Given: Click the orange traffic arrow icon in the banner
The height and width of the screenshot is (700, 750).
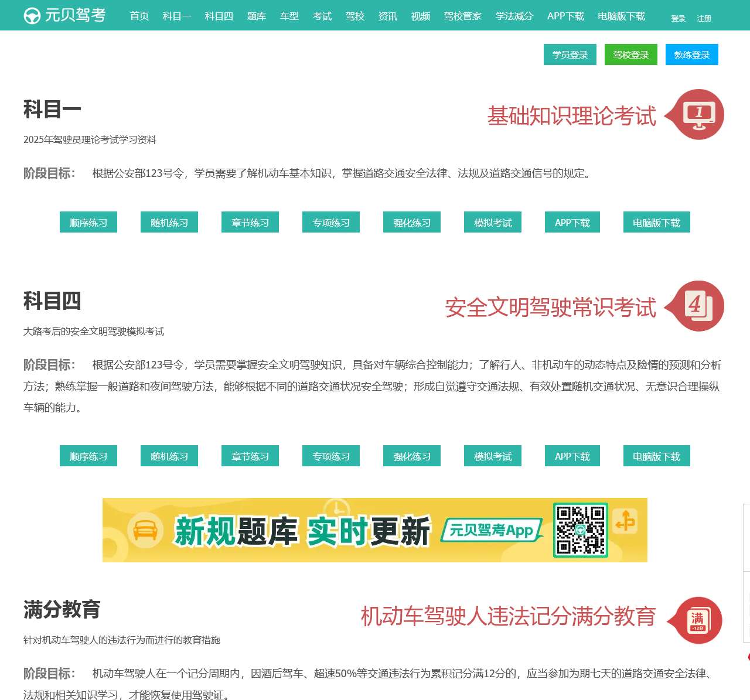Looking at the screenshot, I should [x=626, y=521].
